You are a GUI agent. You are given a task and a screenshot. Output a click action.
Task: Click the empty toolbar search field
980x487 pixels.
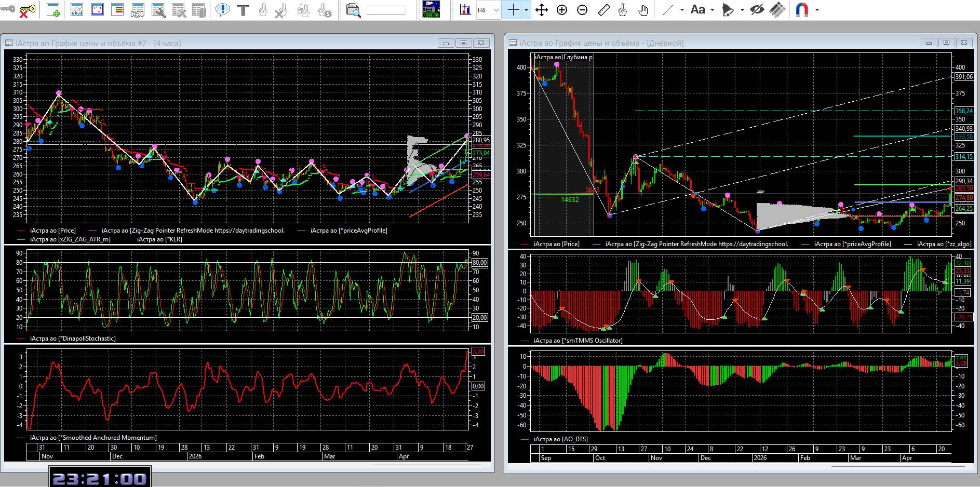(386, 10)
